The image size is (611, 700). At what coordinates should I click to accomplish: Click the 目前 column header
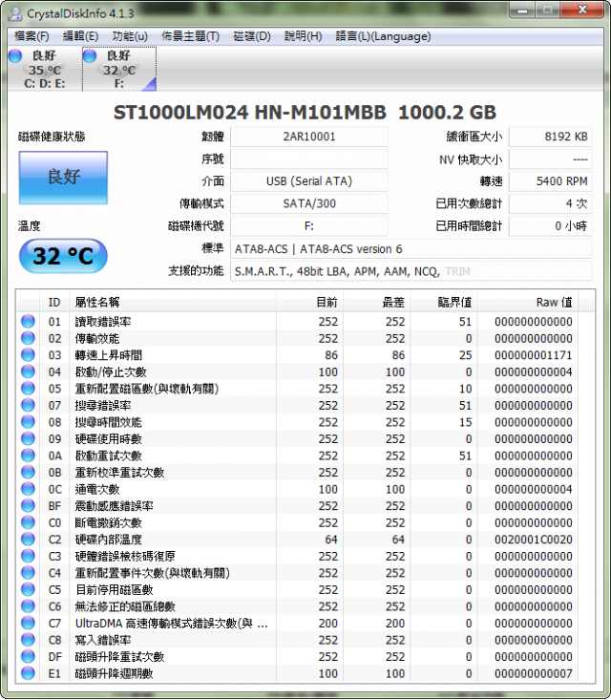click(309, 302)
